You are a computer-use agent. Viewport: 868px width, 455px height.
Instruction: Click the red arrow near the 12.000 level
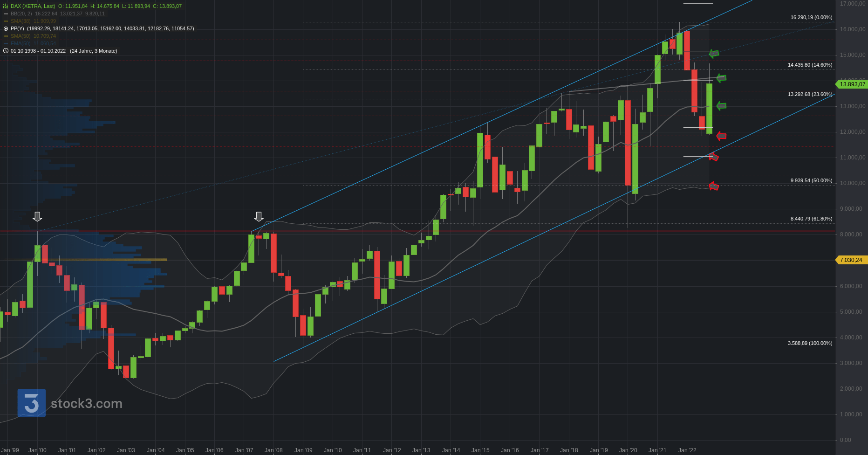click(721, 136)
